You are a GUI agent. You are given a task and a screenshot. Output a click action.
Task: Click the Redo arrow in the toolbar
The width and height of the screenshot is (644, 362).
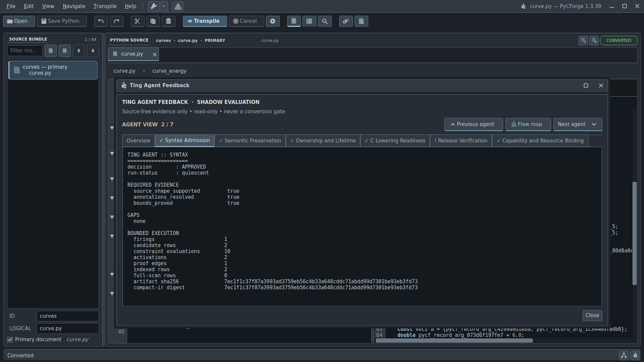(116, 21)
